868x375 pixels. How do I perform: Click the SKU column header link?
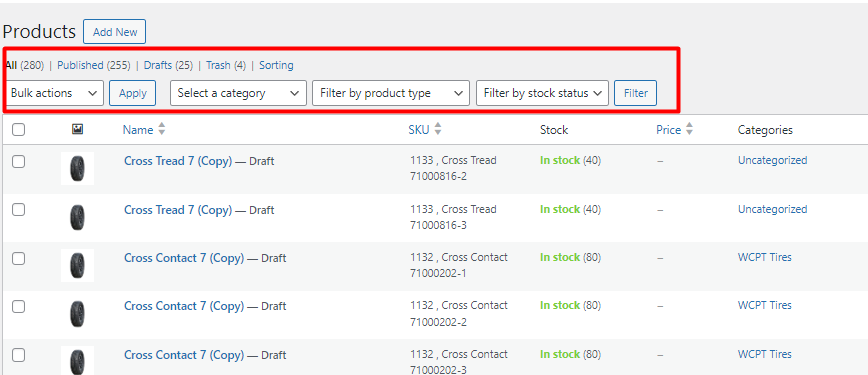click(418, 130)
